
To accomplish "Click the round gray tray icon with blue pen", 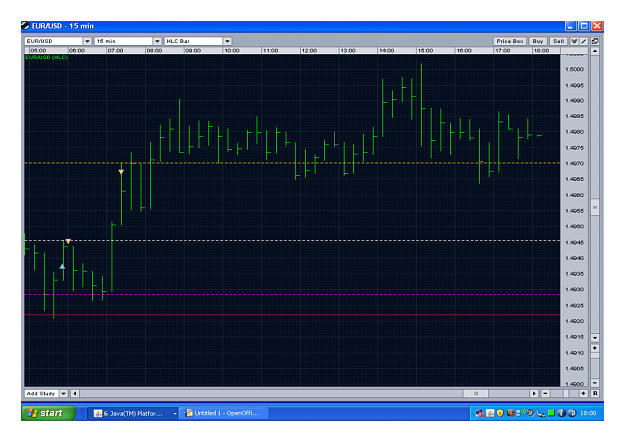I will point(530,413).
